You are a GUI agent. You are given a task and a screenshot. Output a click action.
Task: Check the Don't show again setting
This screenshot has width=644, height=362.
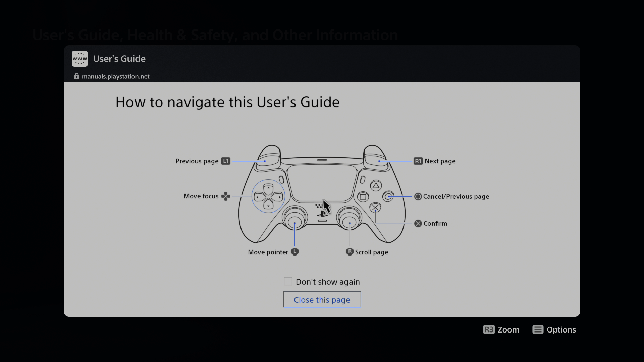[287, 281]
